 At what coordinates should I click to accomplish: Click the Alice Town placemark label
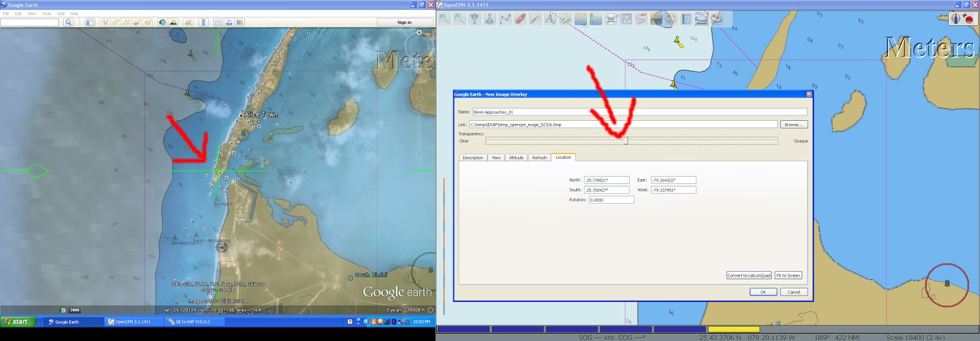[x=261, y=115]
